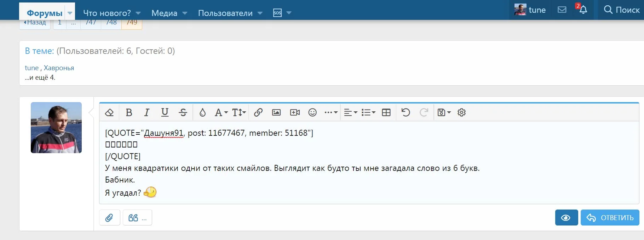Open the Медиа menu

point(164,13)
